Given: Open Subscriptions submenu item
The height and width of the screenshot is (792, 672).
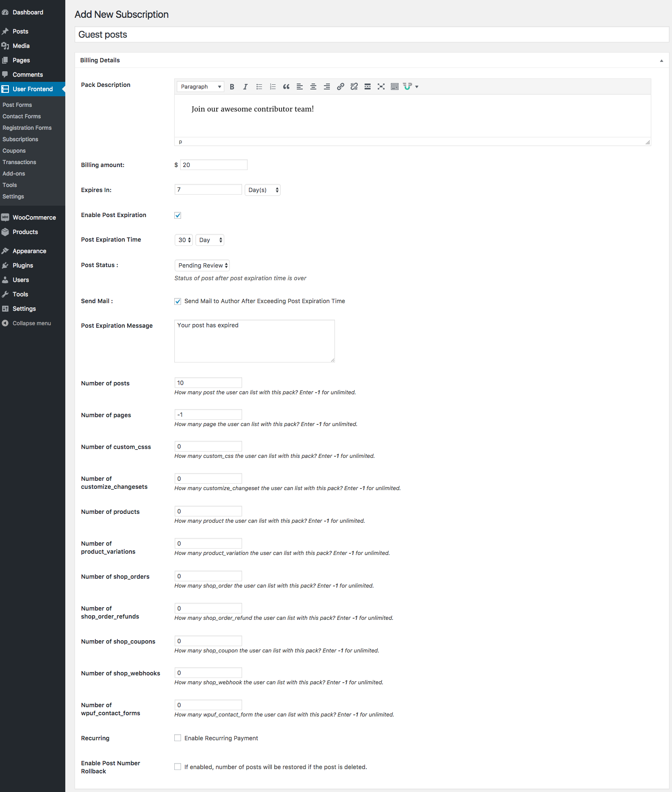Looking at the screenshot, I should coord(20,139).
